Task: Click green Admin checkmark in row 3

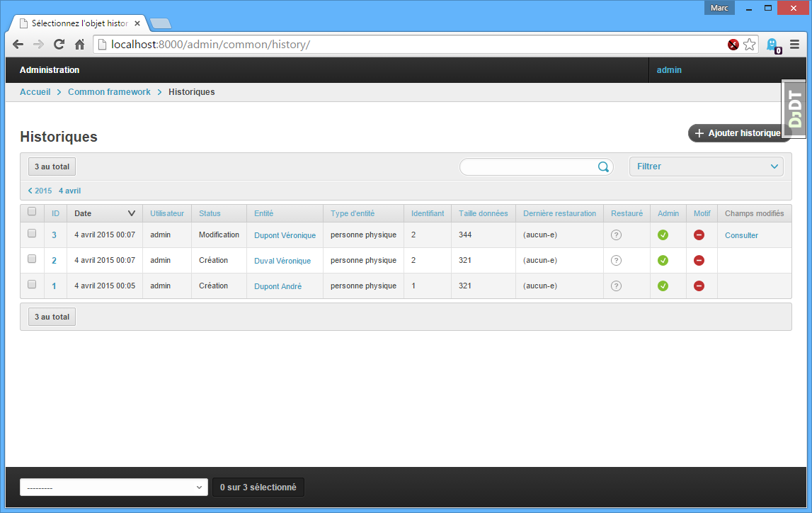Action: (663, 235)
